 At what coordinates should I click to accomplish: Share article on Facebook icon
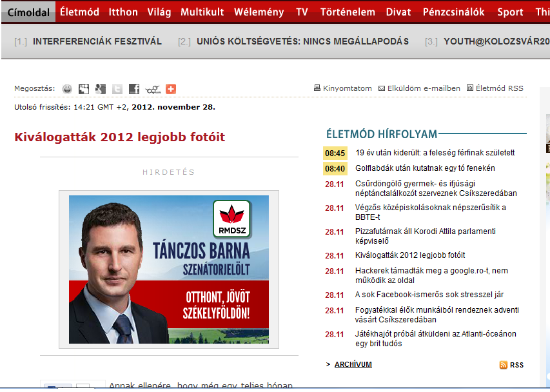pyautogui.click(x=134, y=89)
